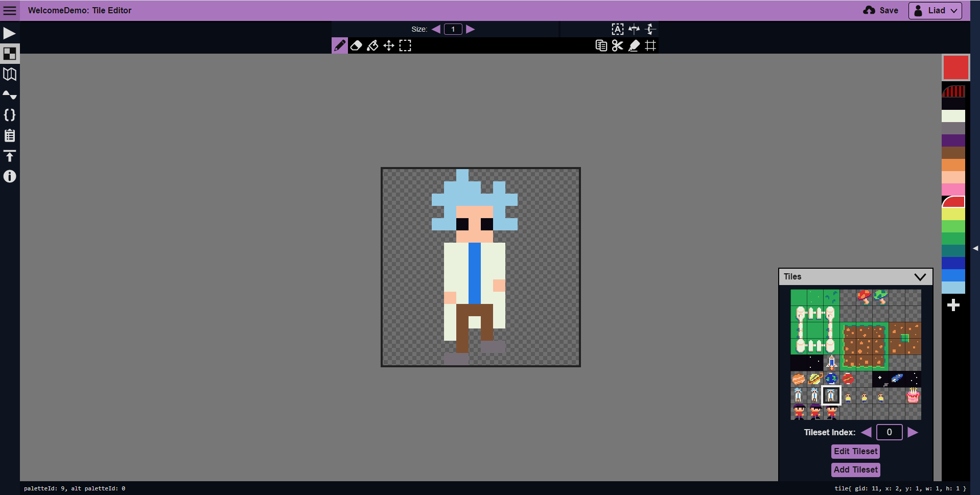Click the copy icon in toolbar
Screen dimensions: 980x495
click(601, 45)
